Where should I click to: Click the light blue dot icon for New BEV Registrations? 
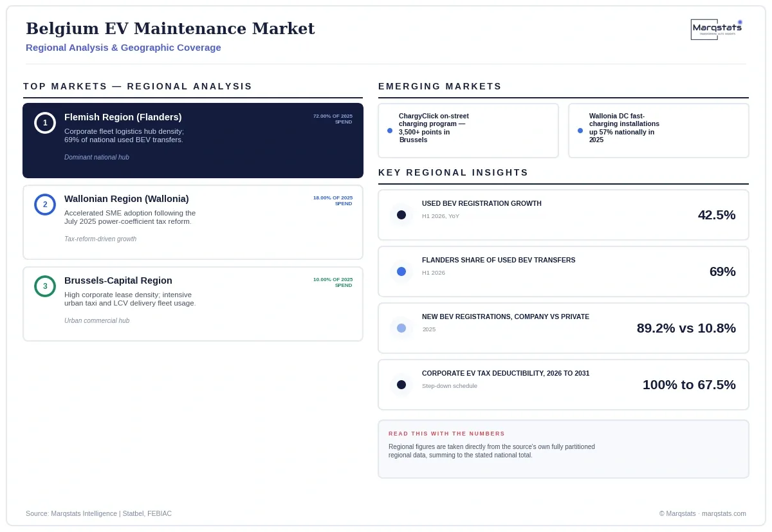401,328
